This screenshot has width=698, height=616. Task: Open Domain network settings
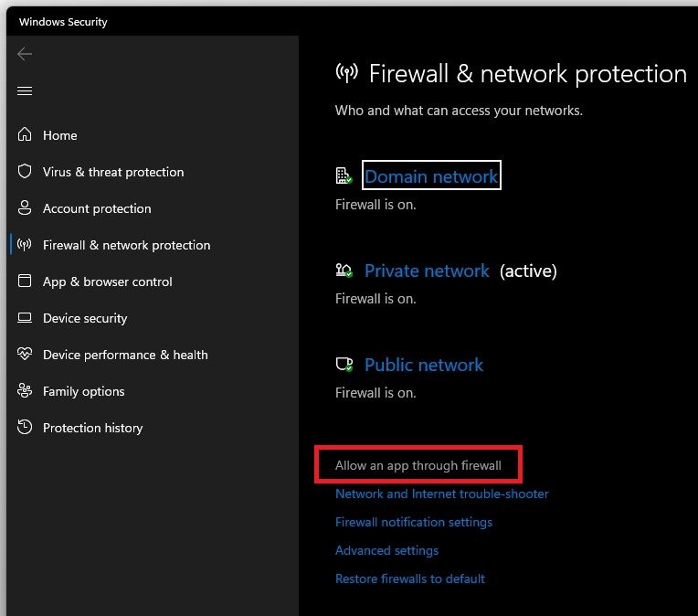(x=431, y=176)
